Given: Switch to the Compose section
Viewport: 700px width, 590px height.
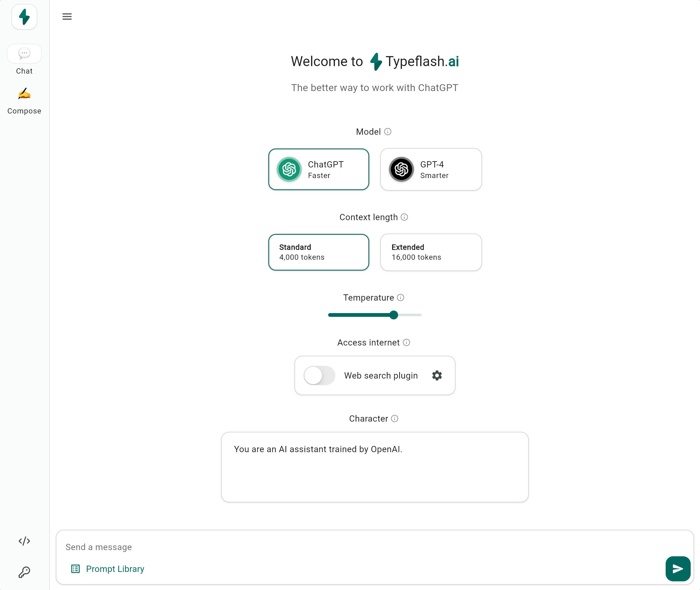Looking at the screenshot, I should (x=24, y=101).
